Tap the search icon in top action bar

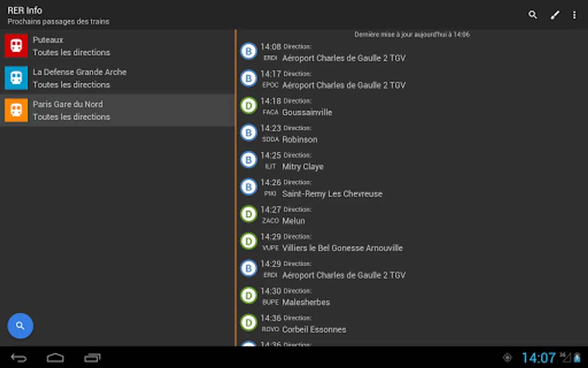click(x=532, y=15)
